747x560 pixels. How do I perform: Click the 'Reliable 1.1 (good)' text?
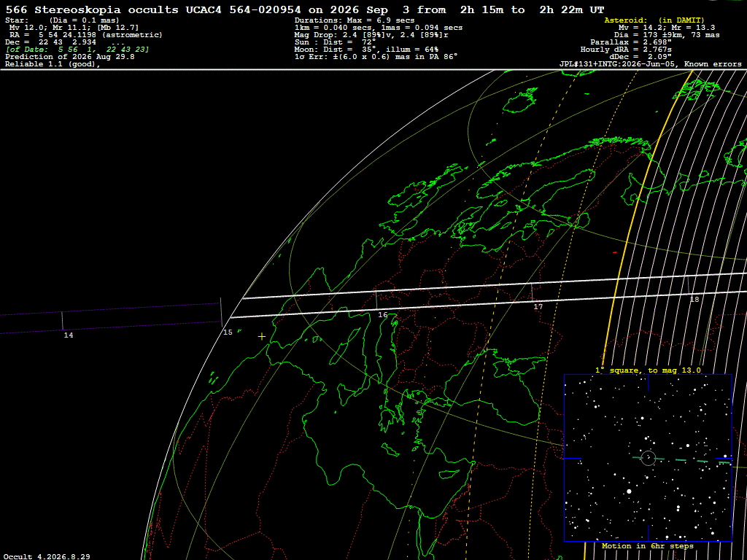click(x=53, y=64)
